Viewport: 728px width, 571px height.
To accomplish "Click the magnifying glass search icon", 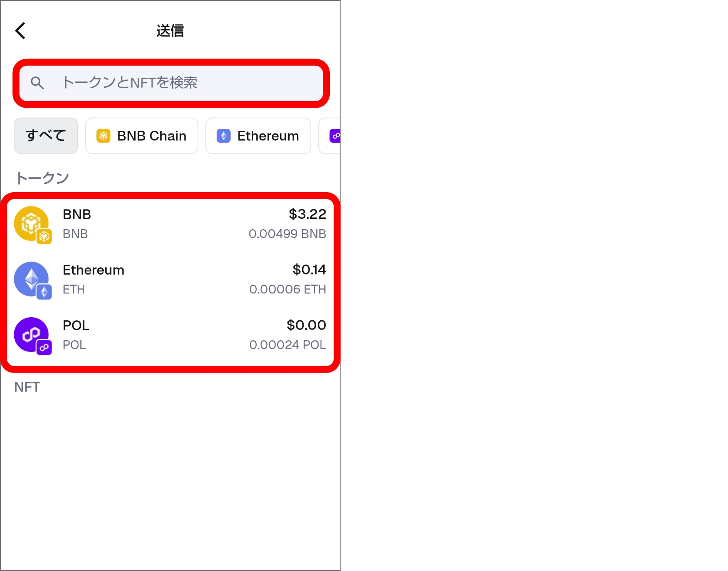I will [x=37, y=83].
